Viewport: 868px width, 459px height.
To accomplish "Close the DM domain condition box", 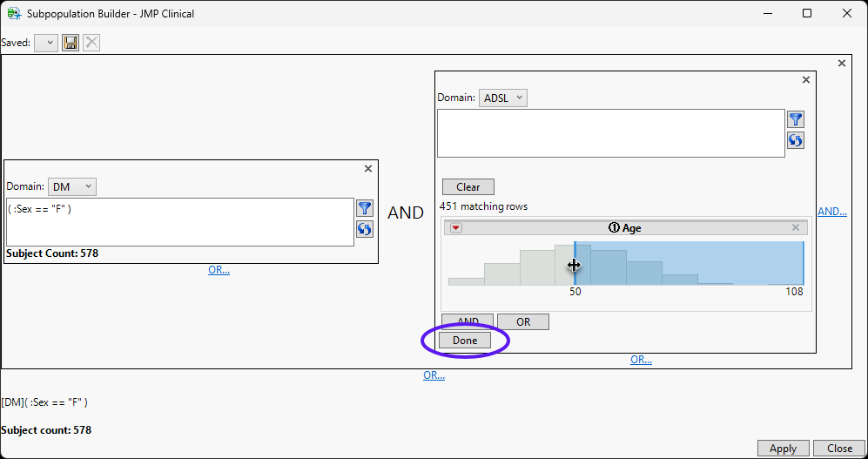I will (367, 169).
